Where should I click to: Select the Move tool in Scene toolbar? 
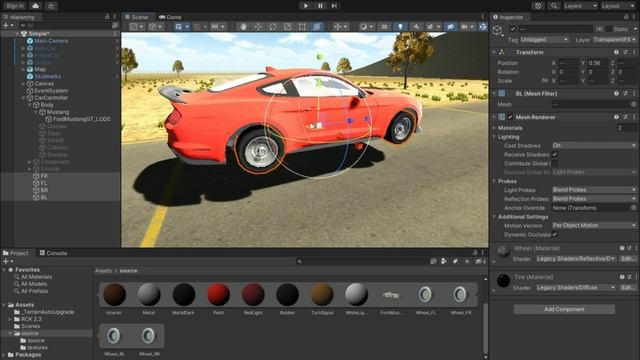(x=258, y=27)
